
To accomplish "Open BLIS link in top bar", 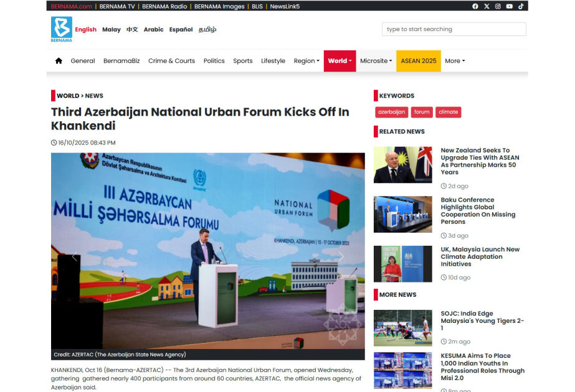I will pyautogui.click(x=257, y=6).
